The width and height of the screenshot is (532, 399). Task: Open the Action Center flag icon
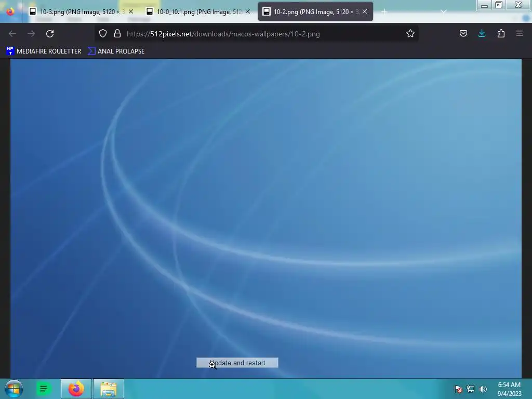pos(458,389)
